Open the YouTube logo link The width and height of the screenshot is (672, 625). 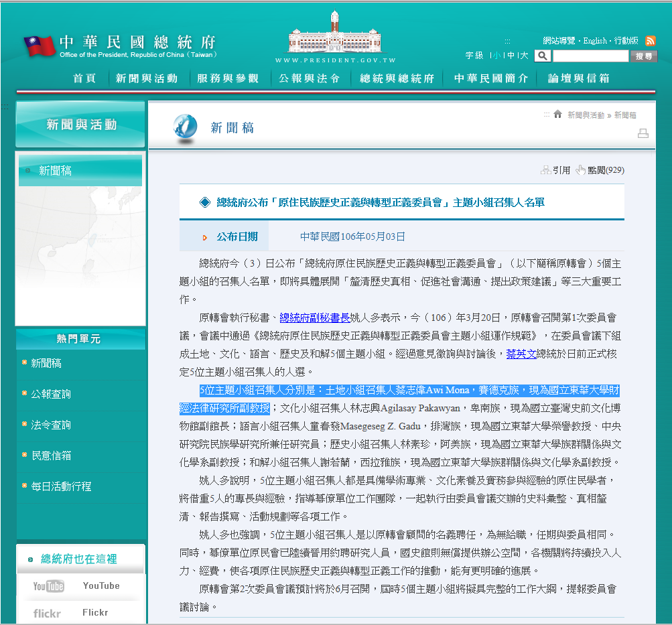tap(48, 586)
